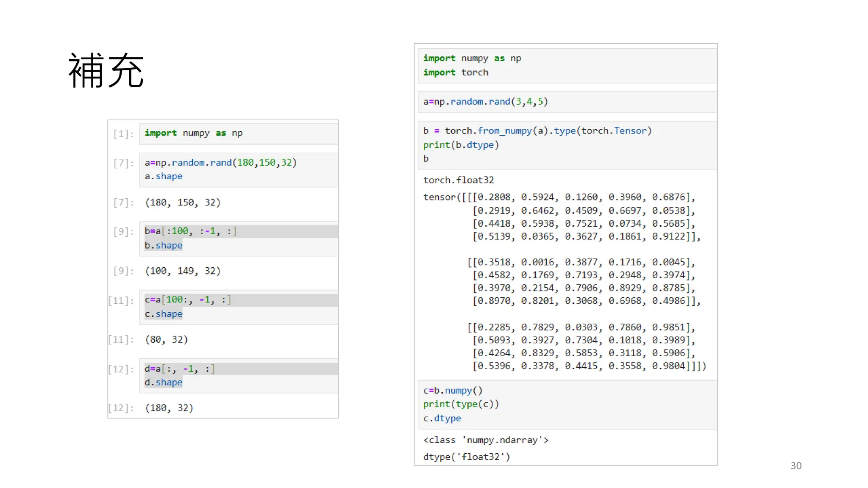The height and width of the screenshot is (488, 868).
Task: Click the 補充 slide title
Action: point(106,71)
